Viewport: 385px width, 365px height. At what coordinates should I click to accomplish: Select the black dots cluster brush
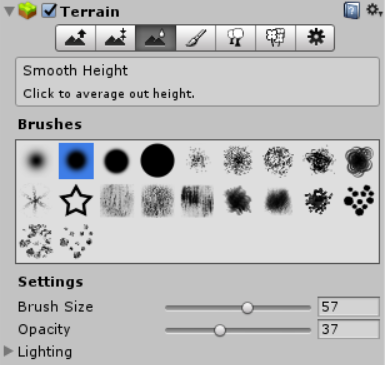point(359,200)
